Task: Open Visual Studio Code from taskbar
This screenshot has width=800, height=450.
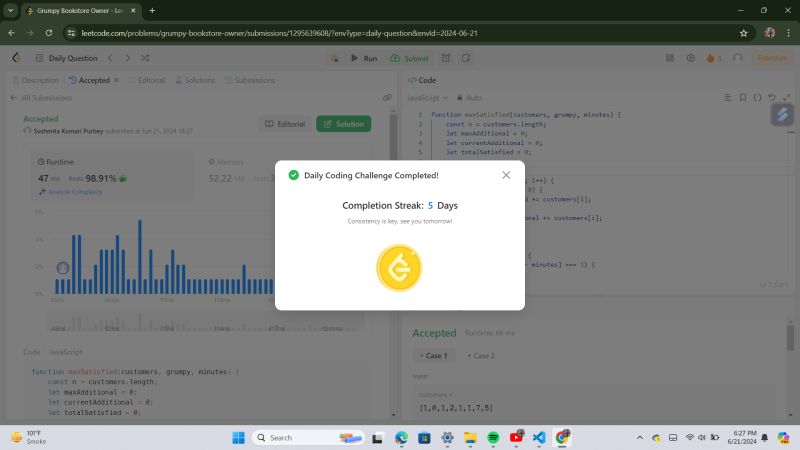Action: tap(539, 438)
